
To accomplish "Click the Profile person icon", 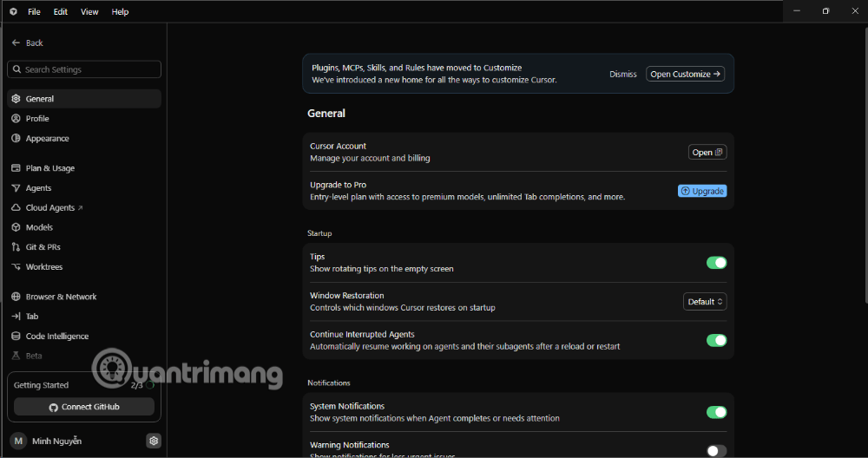I will tap(16, 118).
